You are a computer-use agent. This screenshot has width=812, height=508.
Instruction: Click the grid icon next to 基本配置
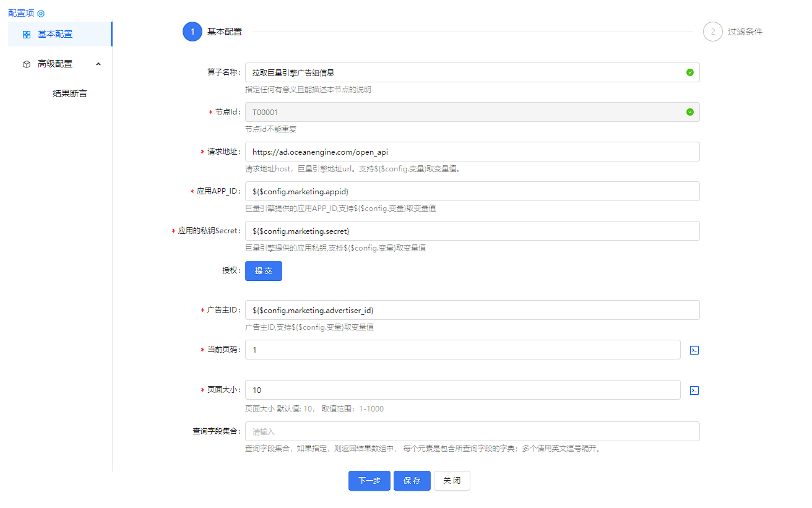coord(27,35)
